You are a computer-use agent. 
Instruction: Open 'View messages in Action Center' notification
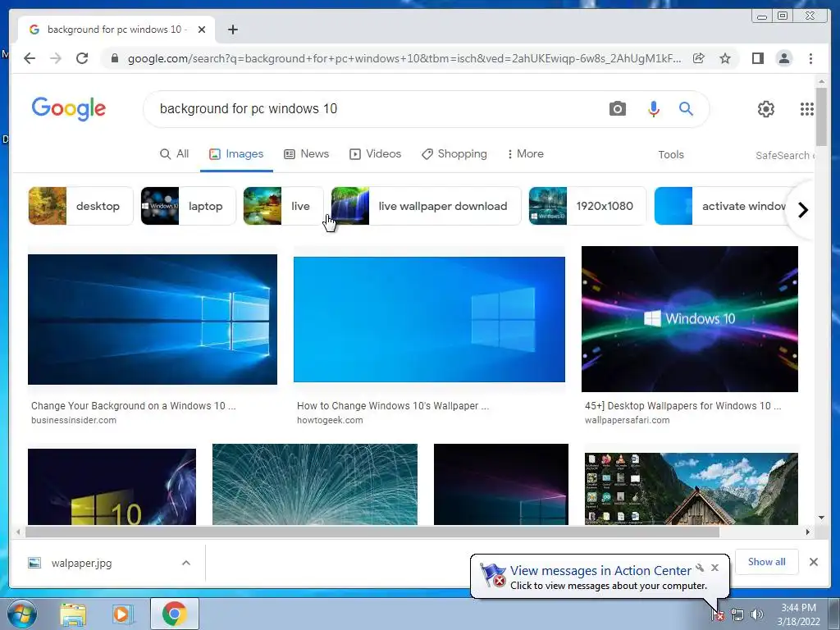tap(600, 571)
